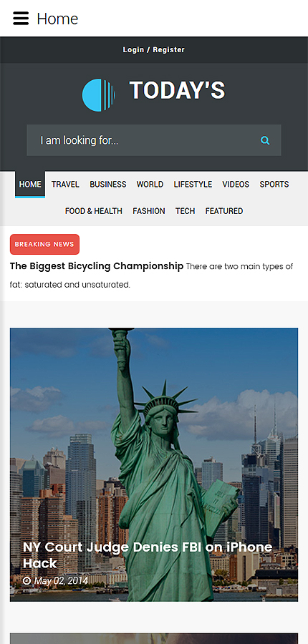Open the LIFESTYLE menu item

point(193,185)
